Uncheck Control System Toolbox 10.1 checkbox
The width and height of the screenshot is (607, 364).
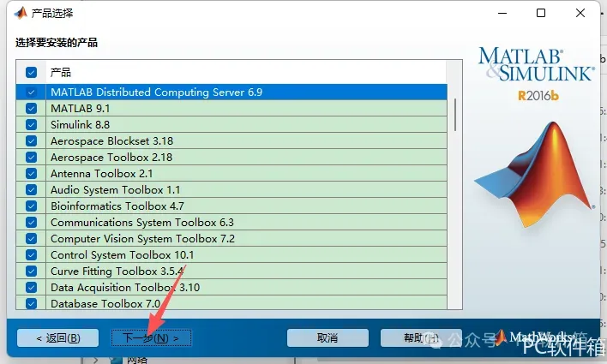[32, 255]
